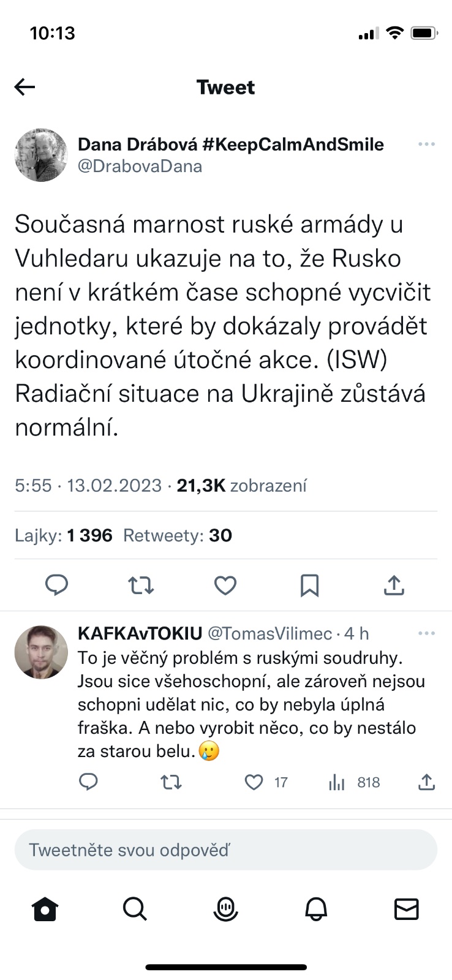Image resolution: width=452 pixels, height=980 pixels.
Task: Open the Notifications tab
Action: click(316, 909)
